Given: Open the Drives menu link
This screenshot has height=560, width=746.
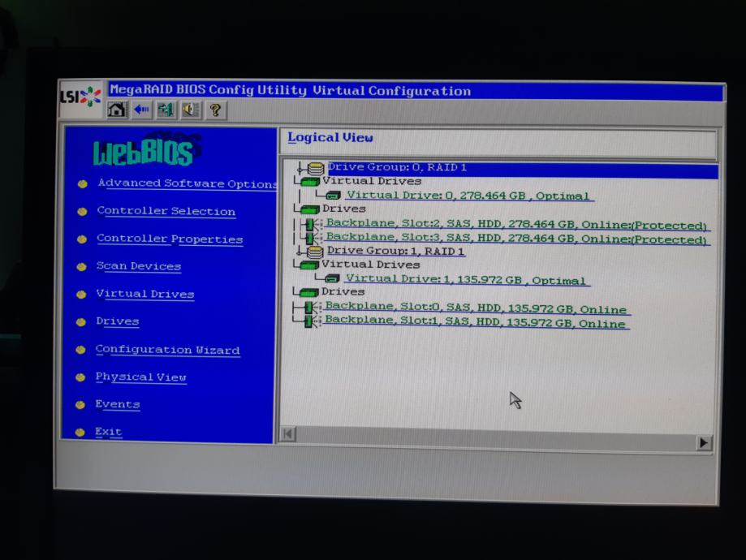Looking at the screenshot, I should 117,321.
